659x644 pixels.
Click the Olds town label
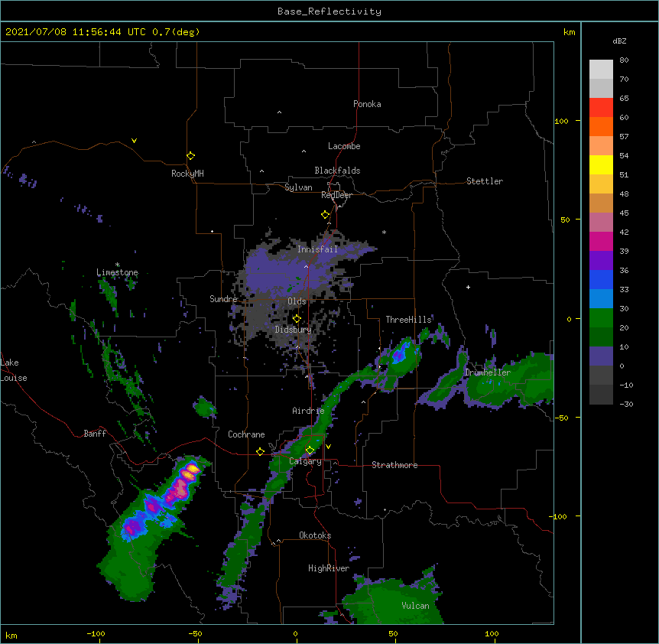click(x=297, y=301)
